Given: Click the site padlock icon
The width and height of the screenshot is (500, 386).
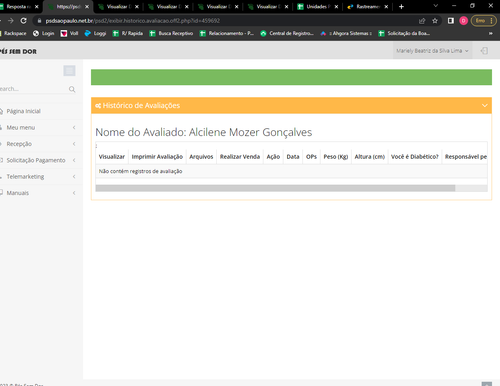Looking at the screenshot, I should [39, 21].
